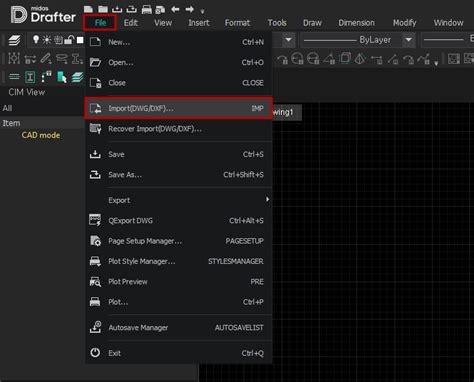The height and width of the screenshot is (382, 474).
Task: Click the undo left arrow icon
Action: 175,9
